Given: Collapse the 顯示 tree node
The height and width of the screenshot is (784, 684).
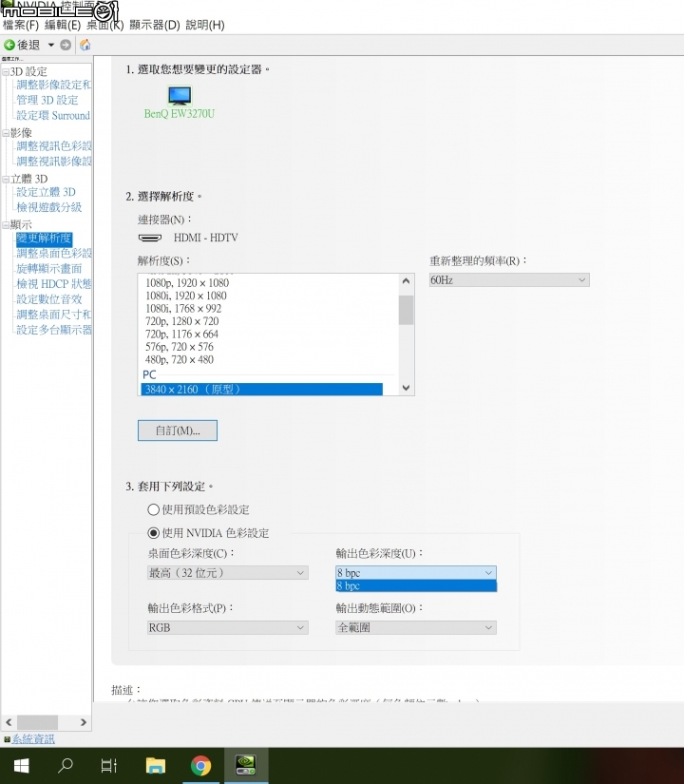Looking at the screenshot, I should 6,225.
